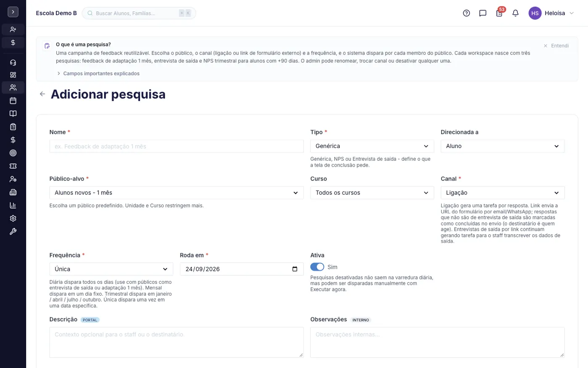588x368 pixels.
Task: Open the Público-alvo dropdown
Action: coord(176,193)
